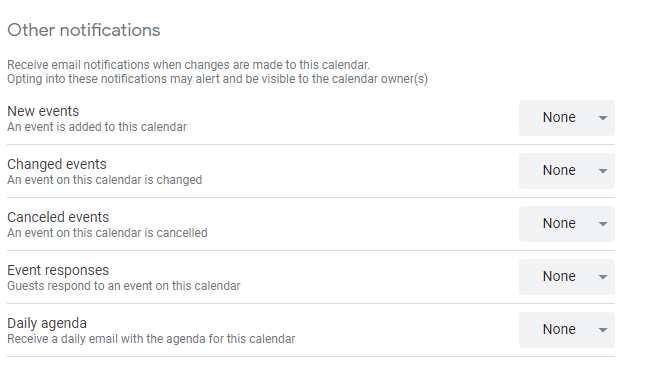Click the arrow icon beside New events
Image resolution: width=645 pixels, height=384 pixels.
tap(603, 118)
